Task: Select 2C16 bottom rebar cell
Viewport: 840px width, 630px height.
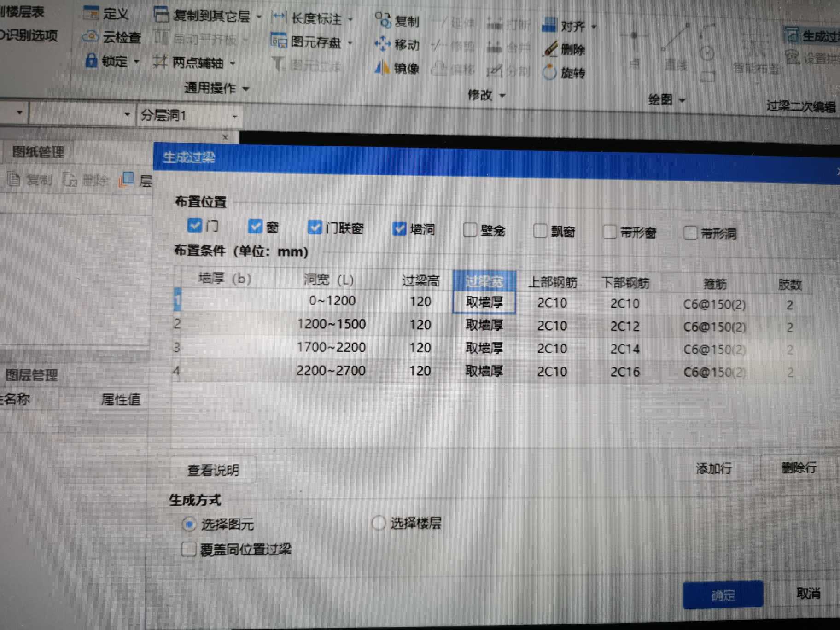Action: click(x=625, y=372)
